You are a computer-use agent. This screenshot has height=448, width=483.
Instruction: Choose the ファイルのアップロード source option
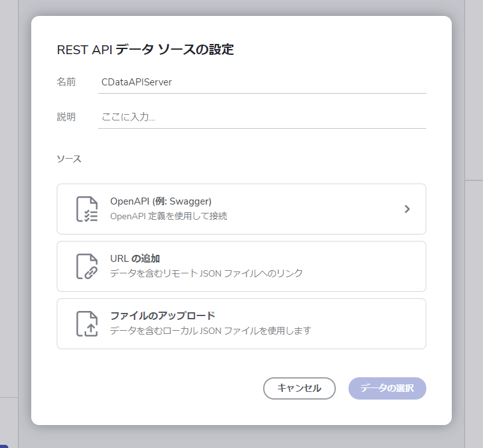(162, 316)
